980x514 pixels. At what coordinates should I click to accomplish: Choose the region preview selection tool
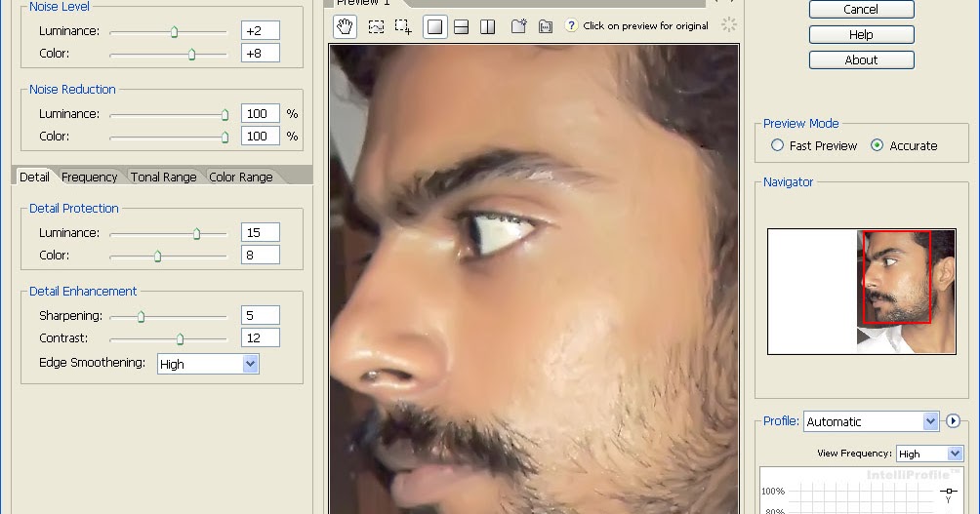[376, 27]
